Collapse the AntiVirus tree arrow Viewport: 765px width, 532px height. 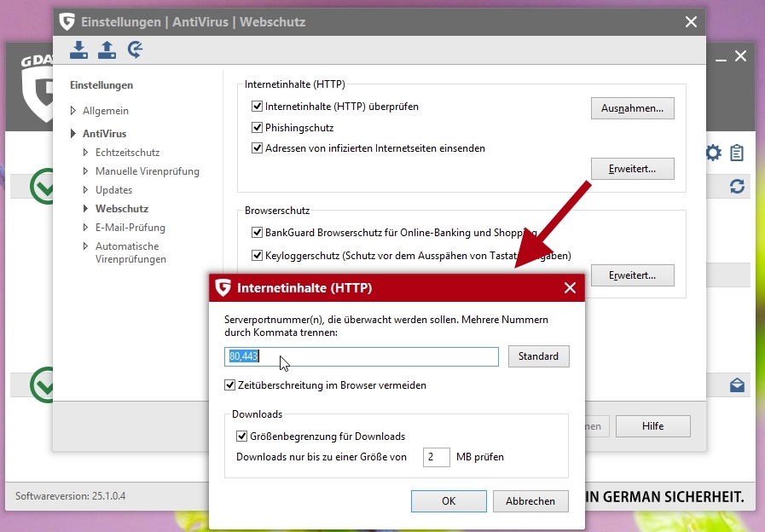coord(73,133)
